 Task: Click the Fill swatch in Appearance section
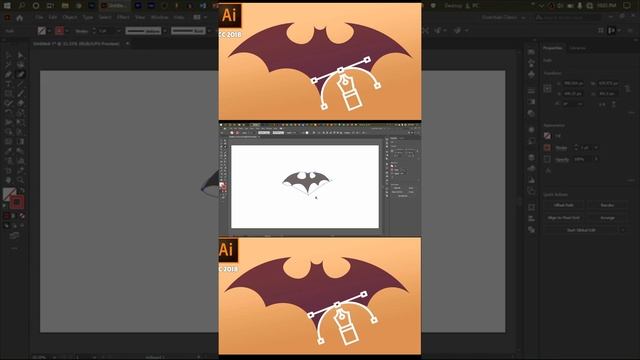click(x=547, y=136)
